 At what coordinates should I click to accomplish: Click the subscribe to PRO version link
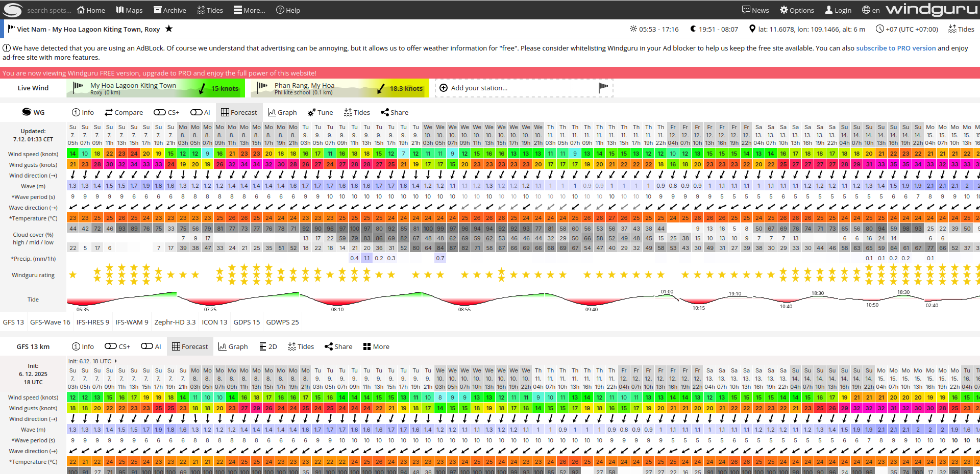[895, 48]
